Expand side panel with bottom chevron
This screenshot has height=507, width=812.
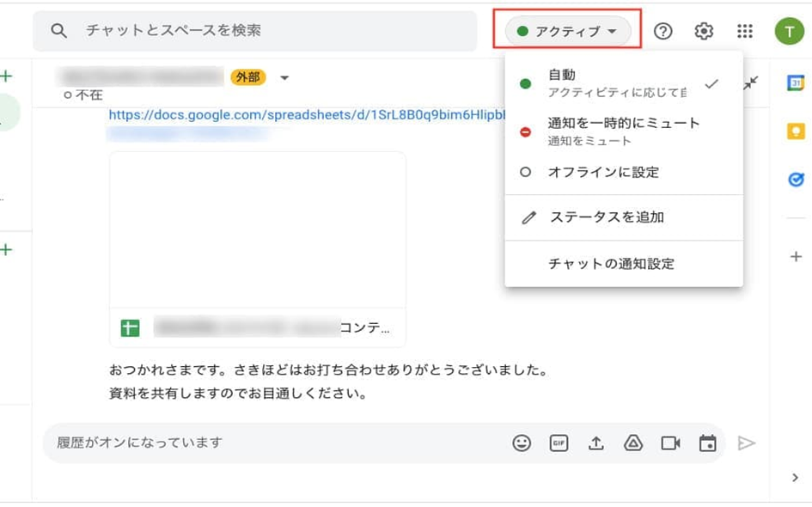click(x=795, y=478)
